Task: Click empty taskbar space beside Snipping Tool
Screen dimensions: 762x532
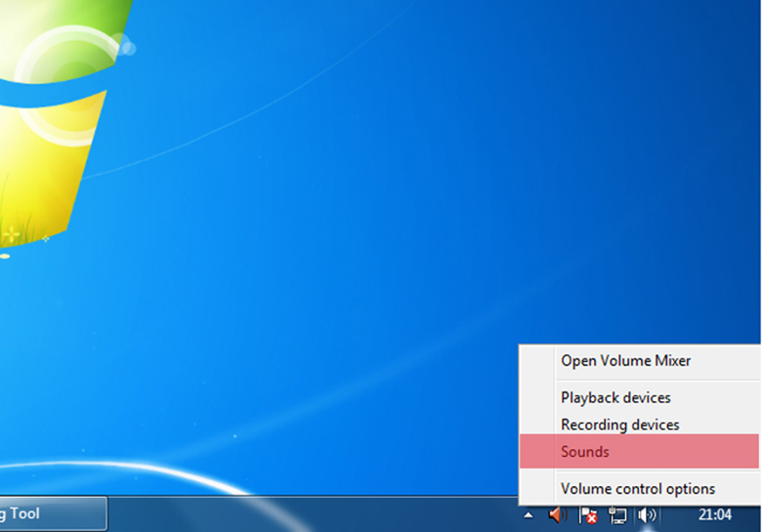Action: pyautogui.click(x=293, y=514)
